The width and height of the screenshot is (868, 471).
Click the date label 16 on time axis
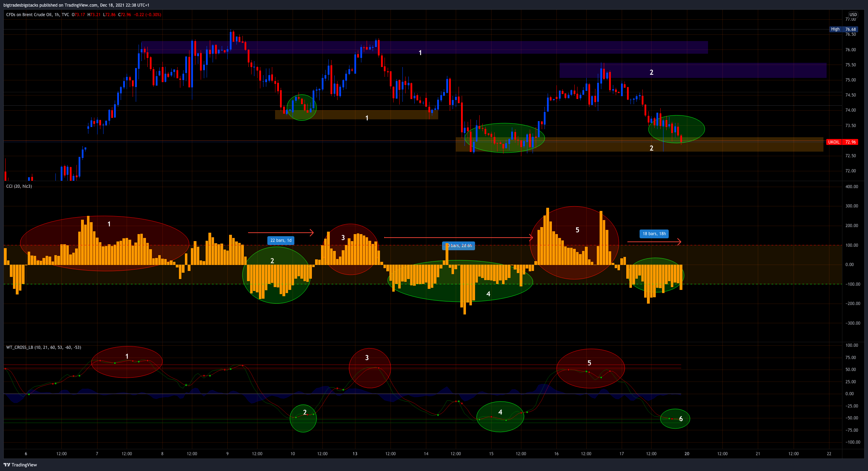(556, 454)
